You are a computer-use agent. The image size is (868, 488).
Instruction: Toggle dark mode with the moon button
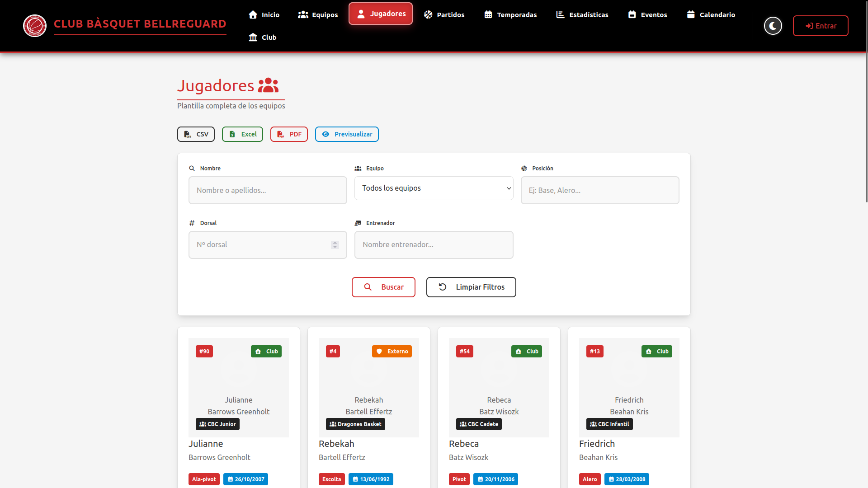coord(773,26)
